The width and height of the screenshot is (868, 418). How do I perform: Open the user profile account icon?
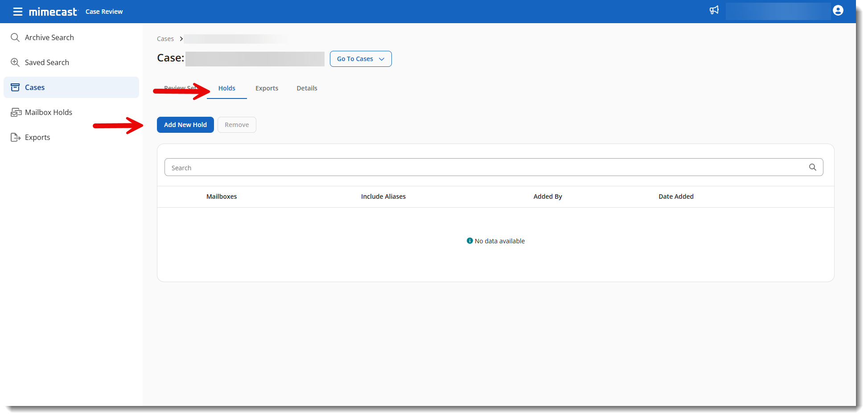point(838,11)
